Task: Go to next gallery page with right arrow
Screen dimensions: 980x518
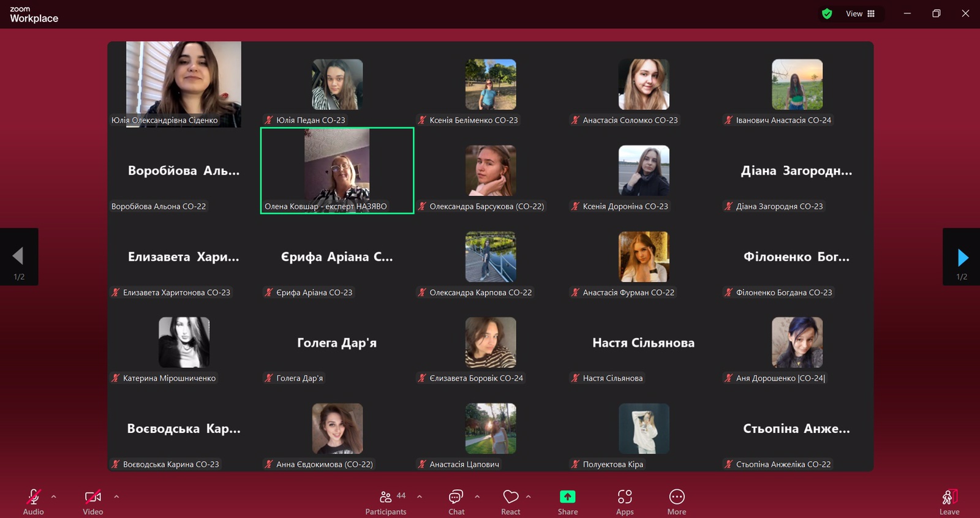Action: tap(962, 257)
